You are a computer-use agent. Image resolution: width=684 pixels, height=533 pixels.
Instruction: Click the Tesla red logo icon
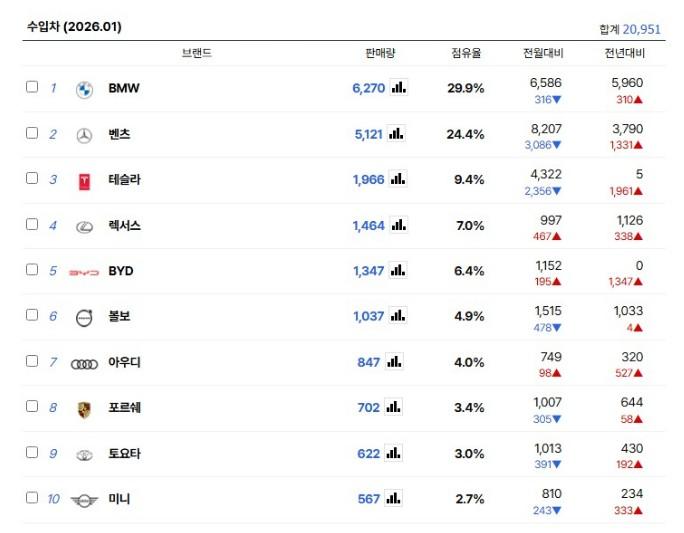click(84, 181)
